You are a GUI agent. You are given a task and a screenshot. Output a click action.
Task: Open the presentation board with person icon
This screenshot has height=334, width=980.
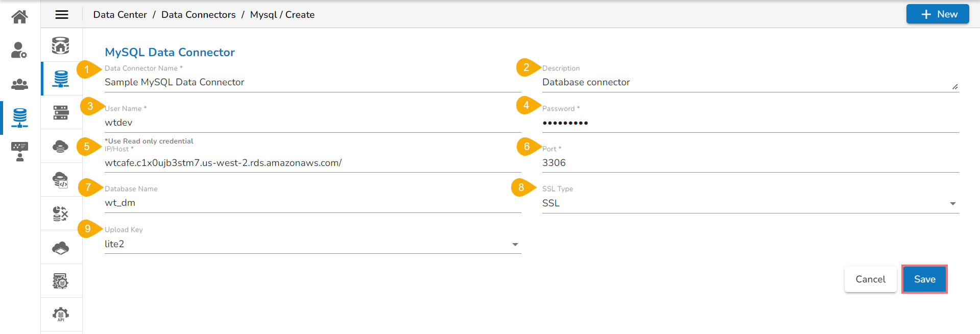19,152
